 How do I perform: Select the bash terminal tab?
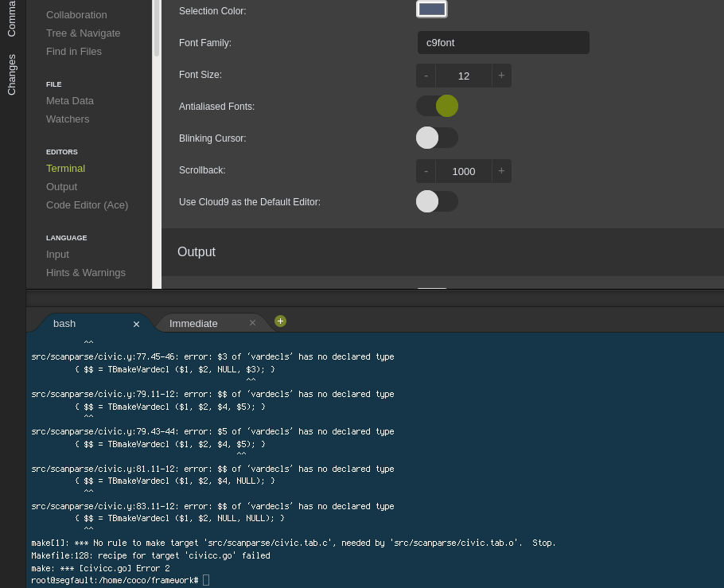(x=64, y=323)
